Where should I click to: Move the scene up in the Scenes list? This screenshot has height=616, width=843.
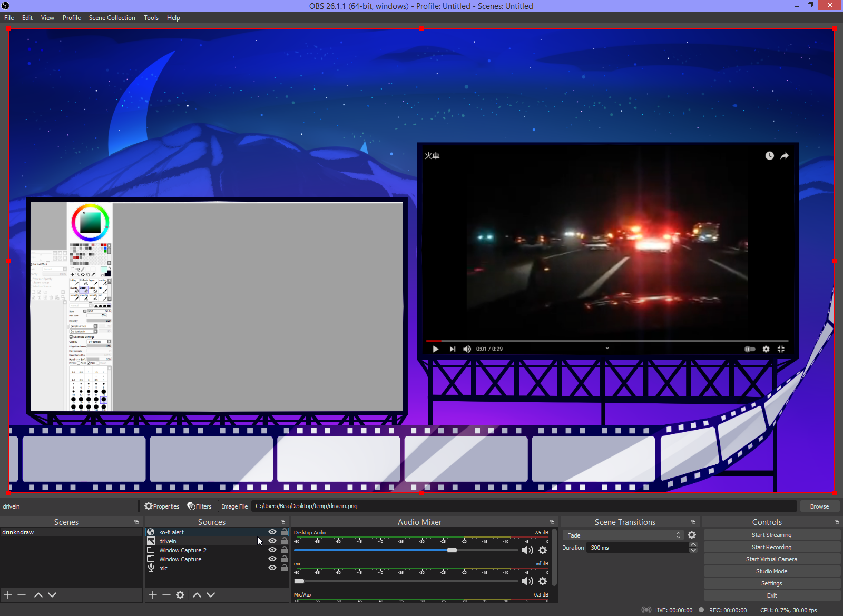click(x=38, y=595)
